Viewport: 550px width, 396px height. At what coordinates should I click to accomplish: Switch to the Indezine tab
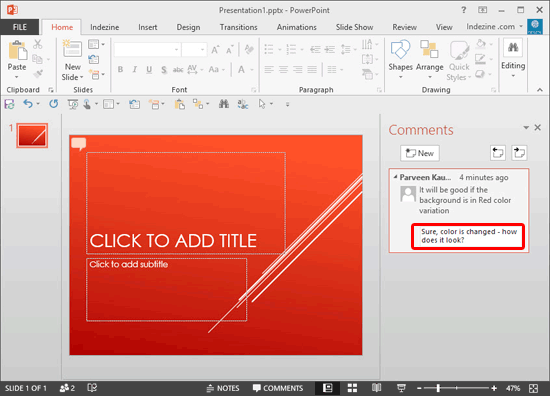tap(105, 27)
